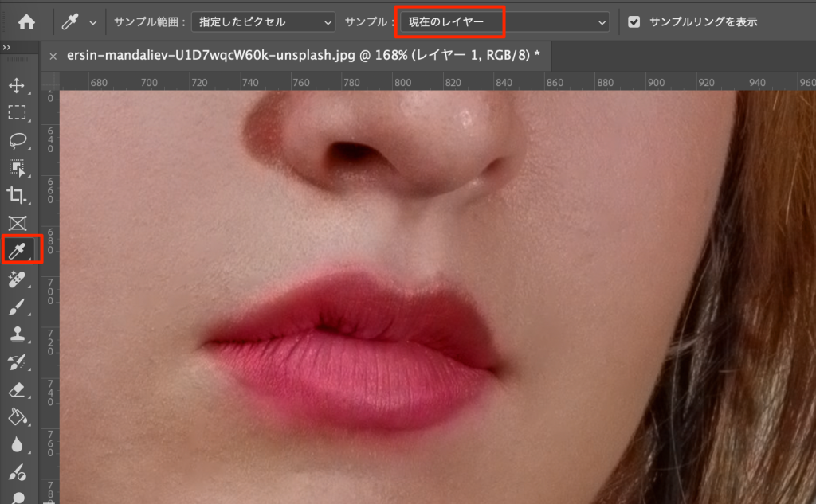Open the eyedropper tool preset picker arrow
Screen dimensions: 816x504
coord(93,23)
